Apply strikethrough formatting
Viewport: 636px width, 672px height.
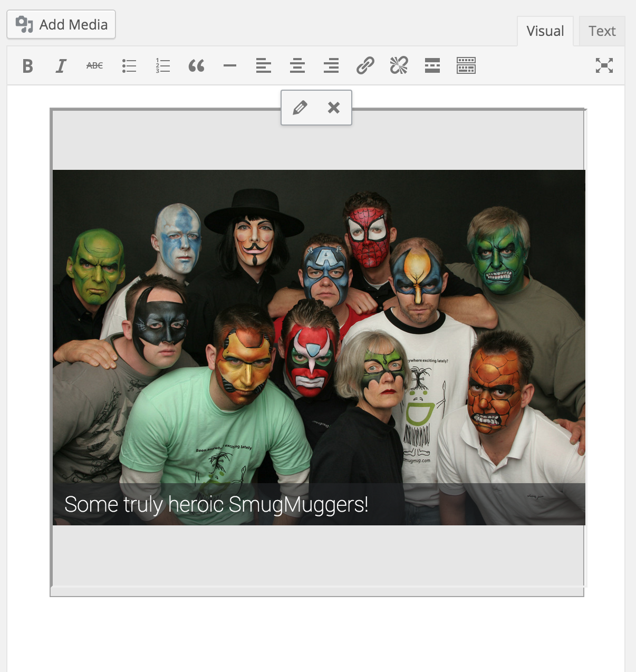95,66
